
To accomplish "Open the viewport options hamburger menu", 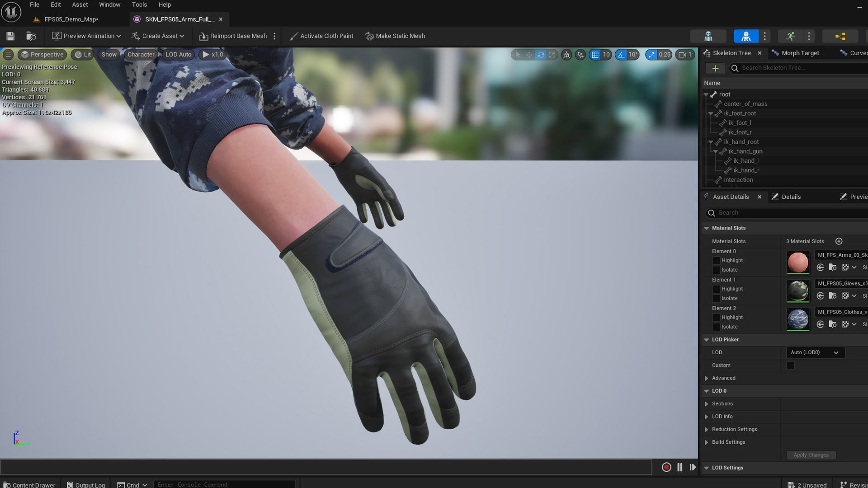I will click(8, 55).
